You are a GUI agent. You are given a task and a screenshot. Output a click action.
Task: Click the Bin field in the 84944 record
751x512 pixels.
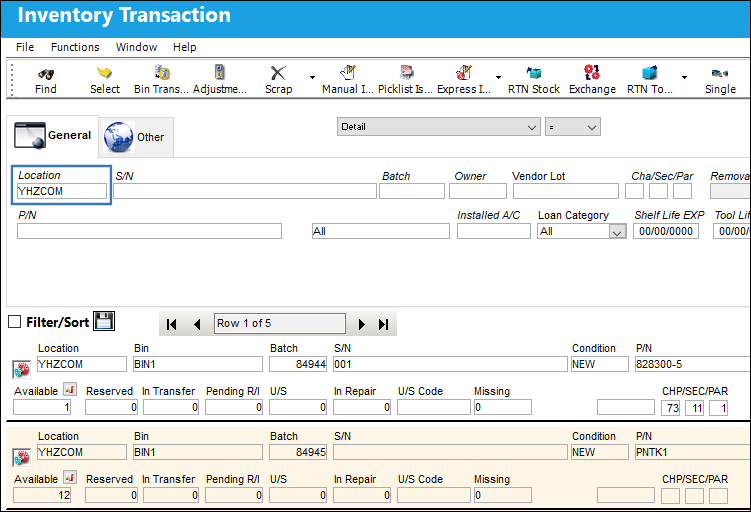click(x=198, y=364)
